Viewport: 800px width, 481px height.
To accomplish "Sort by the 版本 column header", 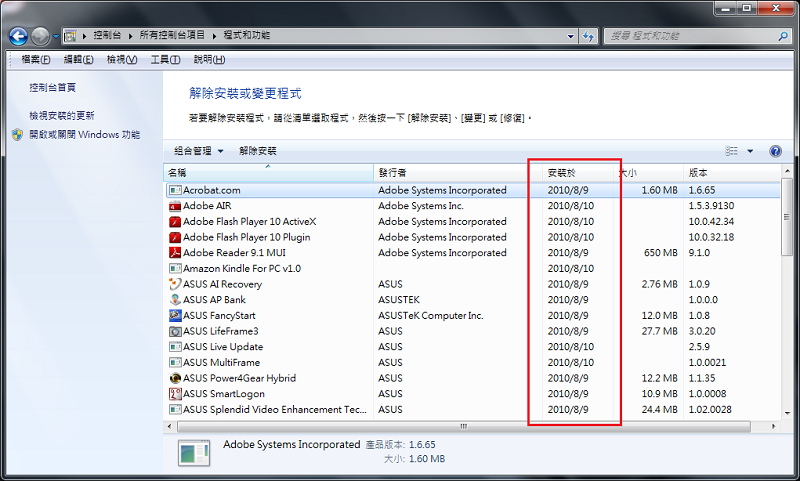I will [731, 173].
